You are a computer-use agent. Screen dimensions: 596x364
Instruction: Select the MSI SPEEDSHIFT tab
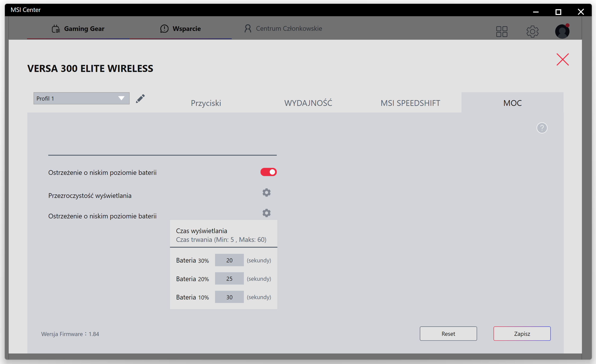point(410,103)
